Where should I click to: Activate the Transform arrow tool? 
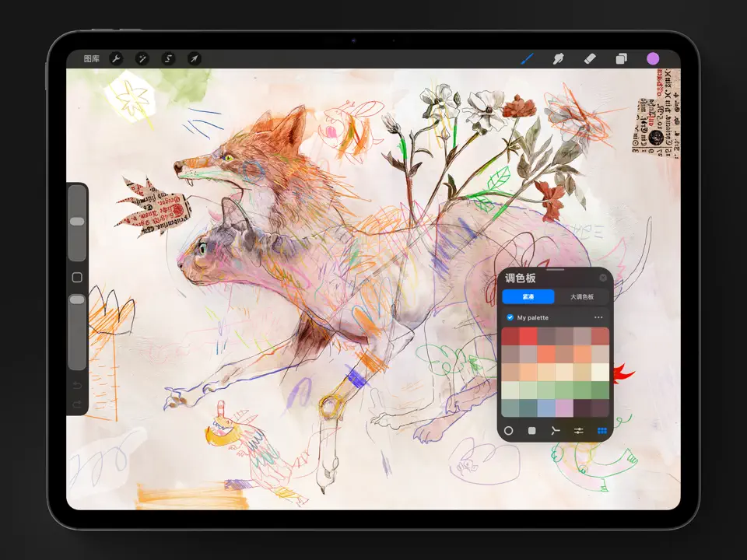point(194,58)
